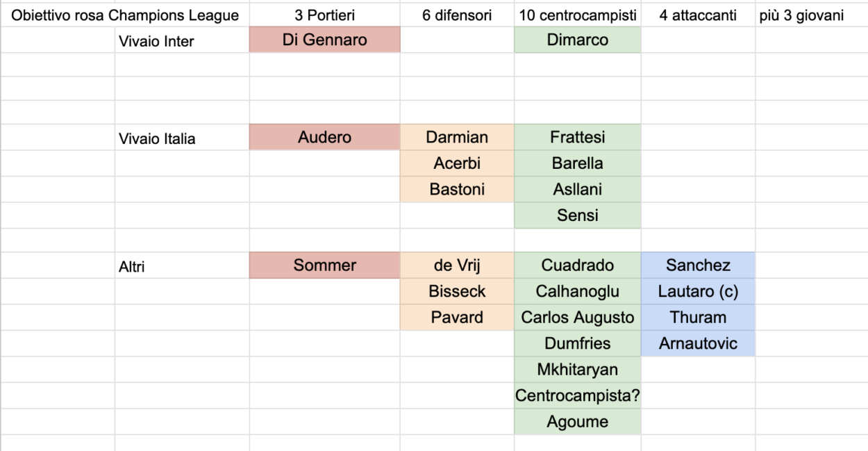
Task: Click the Dimarco cell
Action: 577,40
